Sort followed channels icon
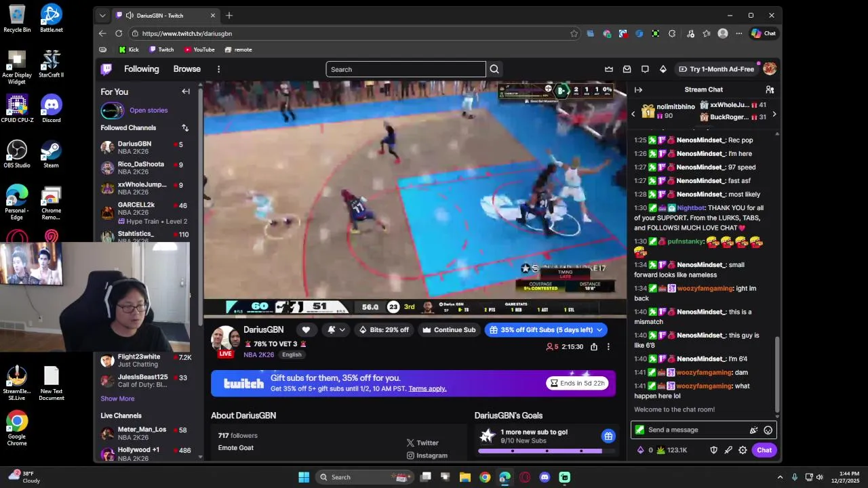Viewport: 868px width, 488px height. (x=185, y=127)
